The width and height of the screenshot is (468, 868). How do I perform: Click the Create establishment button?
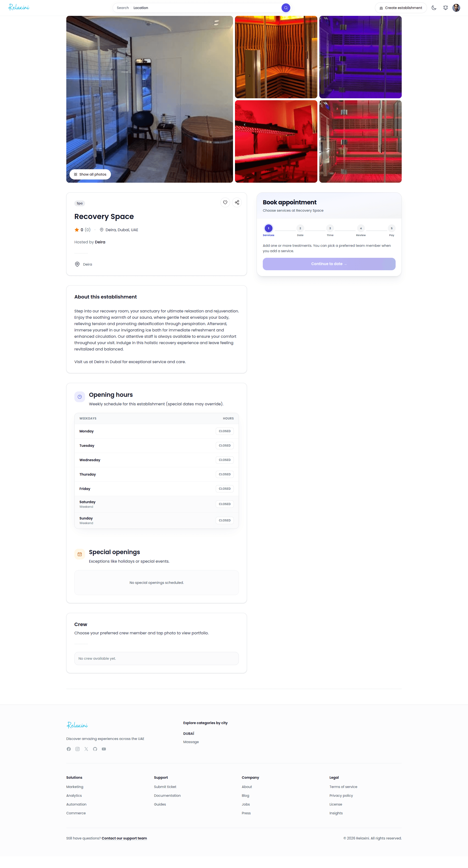pyautogui.click(x=401, y=8)
